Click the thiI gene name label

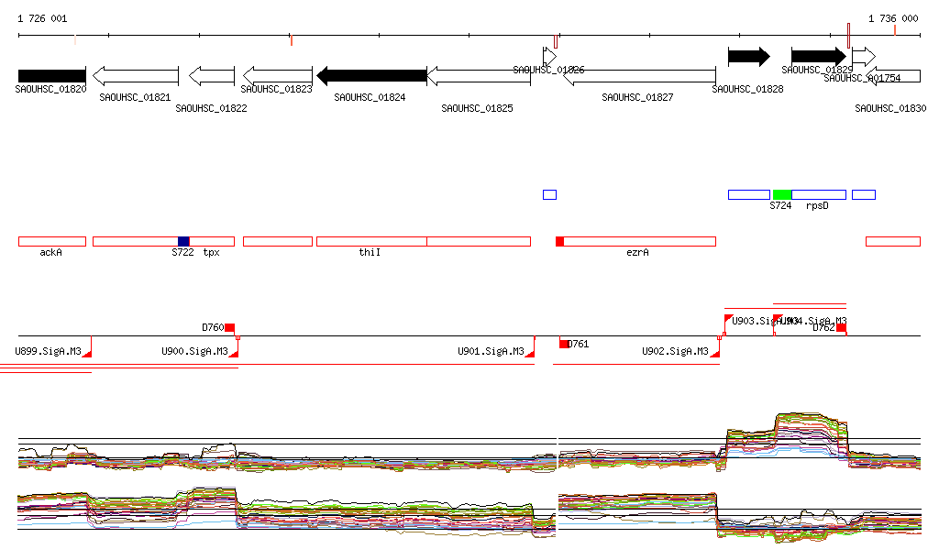coord(370,252)
